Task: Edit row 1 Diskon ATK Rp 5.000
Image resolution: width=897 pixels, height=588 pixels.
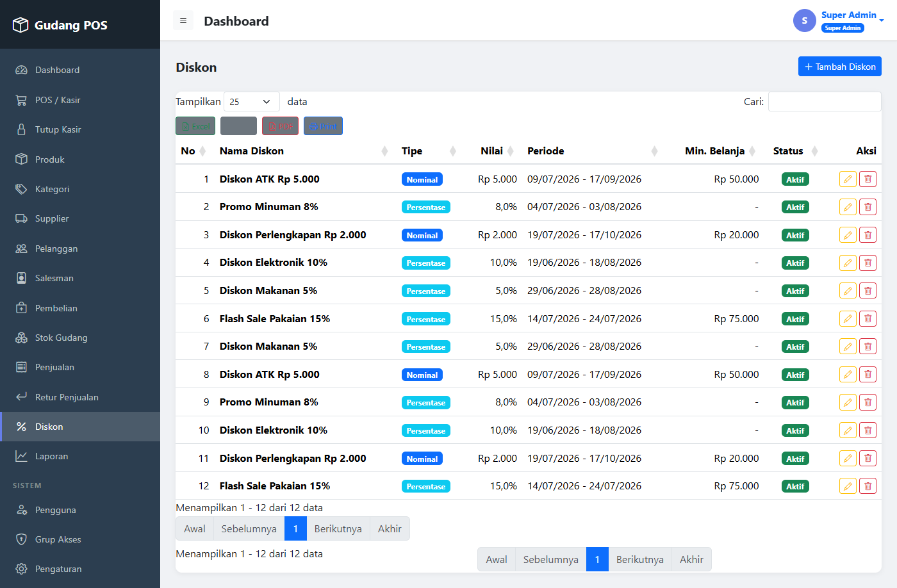Action: [848, 179]
